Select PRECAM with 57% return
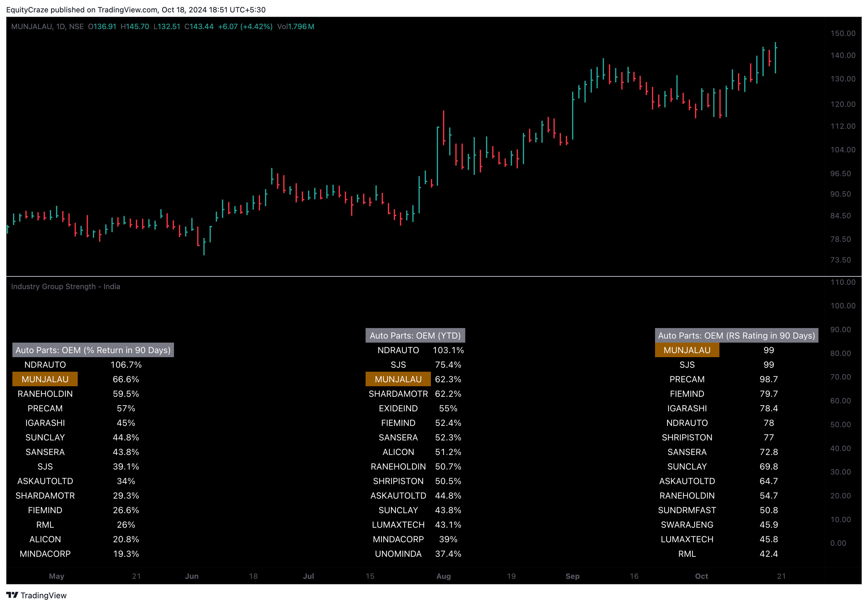Viewport: 868px width, 606px height. (x=45, y=408)
